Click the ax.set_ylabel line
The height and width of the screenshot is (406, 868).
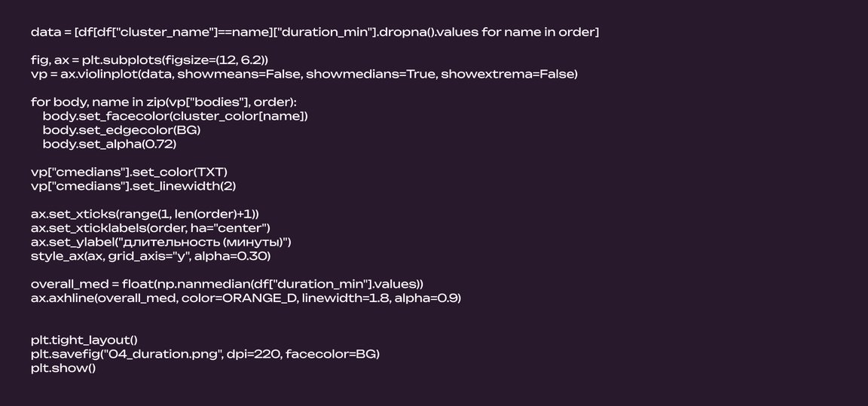coord(160,242)
